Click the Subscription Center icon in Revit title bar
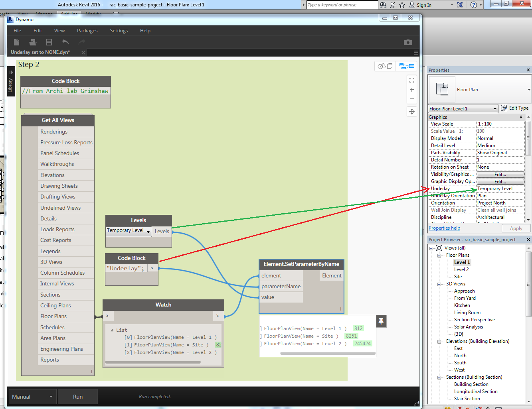 click(x=393, y=5)
